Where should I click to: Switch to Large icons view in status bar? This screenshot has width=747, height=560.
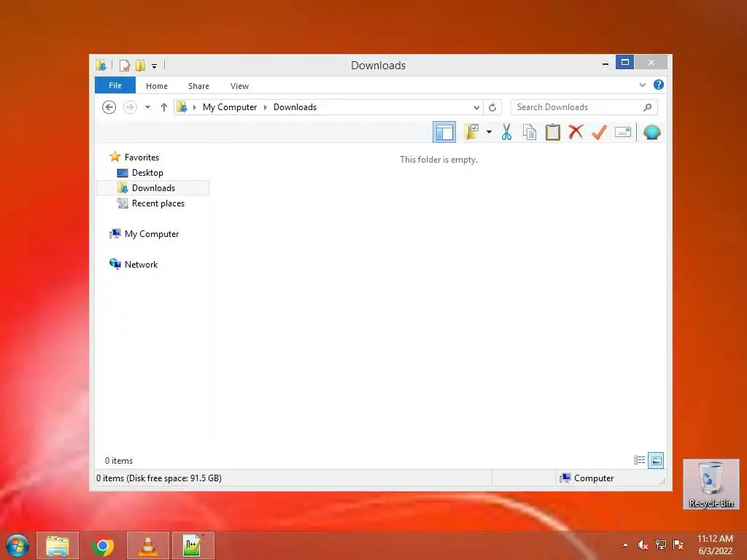(x=656, y=460)
